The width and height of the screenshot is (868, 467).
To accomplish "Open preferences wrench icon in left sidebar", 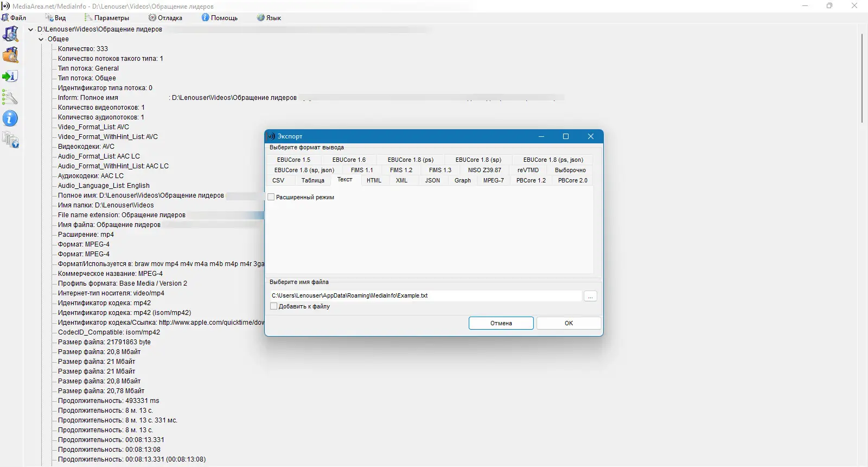I will coord(10,97).
